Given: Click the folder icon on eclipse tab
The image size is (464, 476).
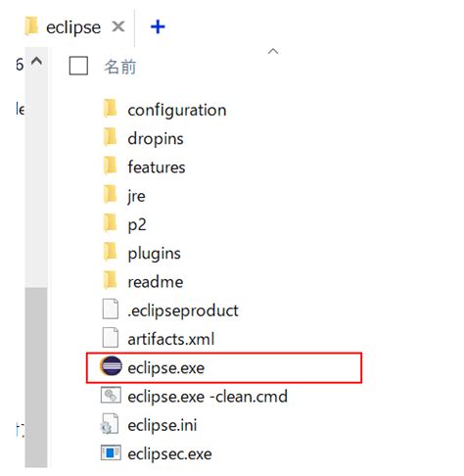Looking at the screenshot, I should click(31, 25).
